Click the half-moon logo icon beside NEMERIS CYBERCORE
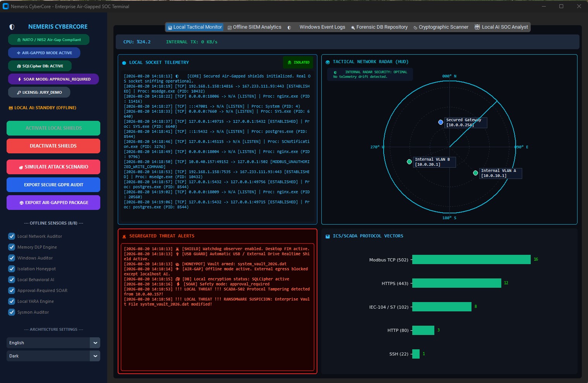The image size is (588, 383). (x=12, y=27)
